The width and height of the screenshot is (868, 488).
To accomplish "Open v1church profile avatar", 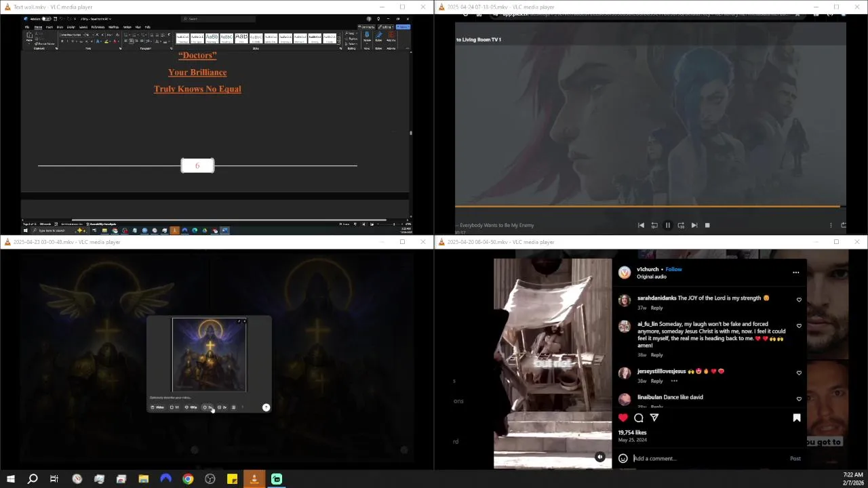I will [625, 272].
